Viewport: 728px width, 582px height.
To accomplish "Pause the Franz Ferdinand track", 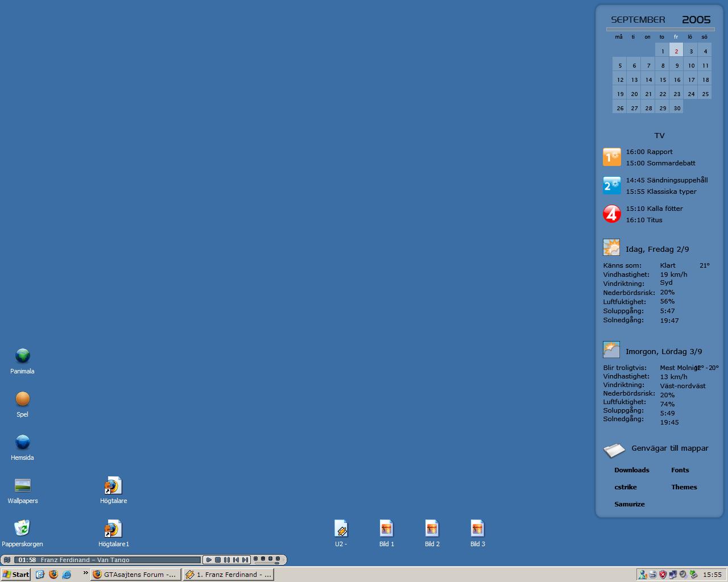I will [227, 560].
